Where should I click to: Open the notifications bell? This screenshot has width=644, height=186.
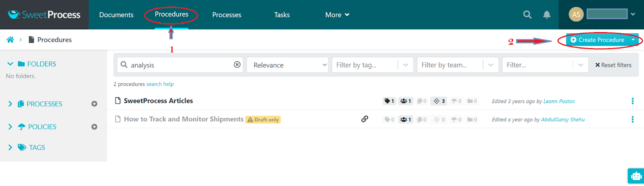click(547, 15)
